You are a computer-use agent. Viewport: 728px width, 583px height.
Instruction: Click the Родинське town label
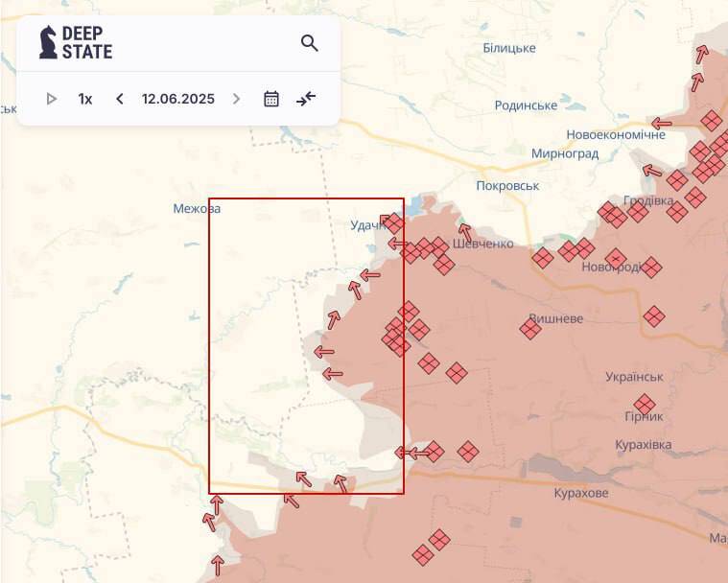click(526, 105)
